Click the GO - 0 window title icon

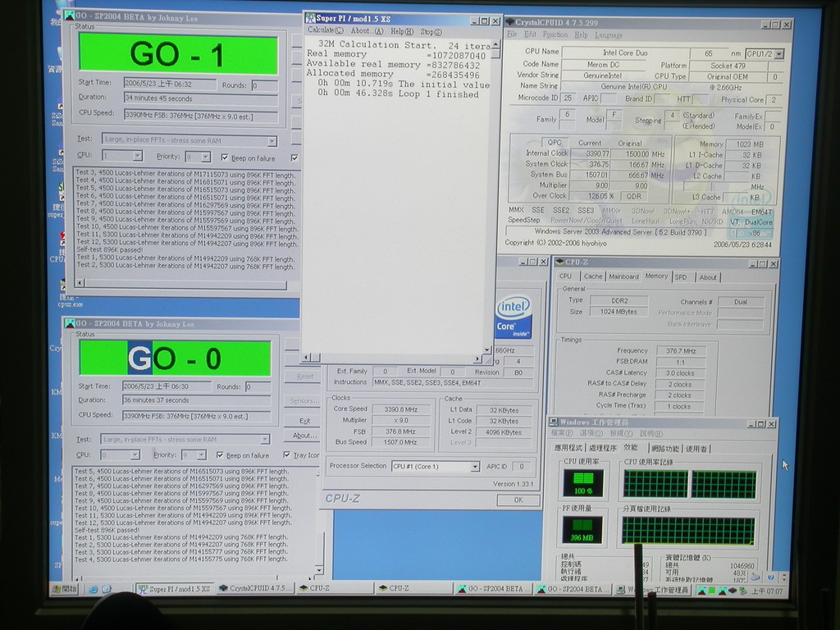70,323
